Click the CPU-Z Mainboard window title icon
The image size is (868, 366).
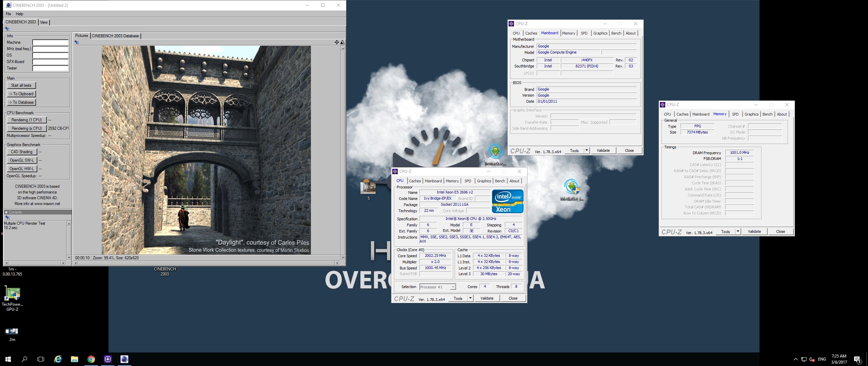point(511,24)
